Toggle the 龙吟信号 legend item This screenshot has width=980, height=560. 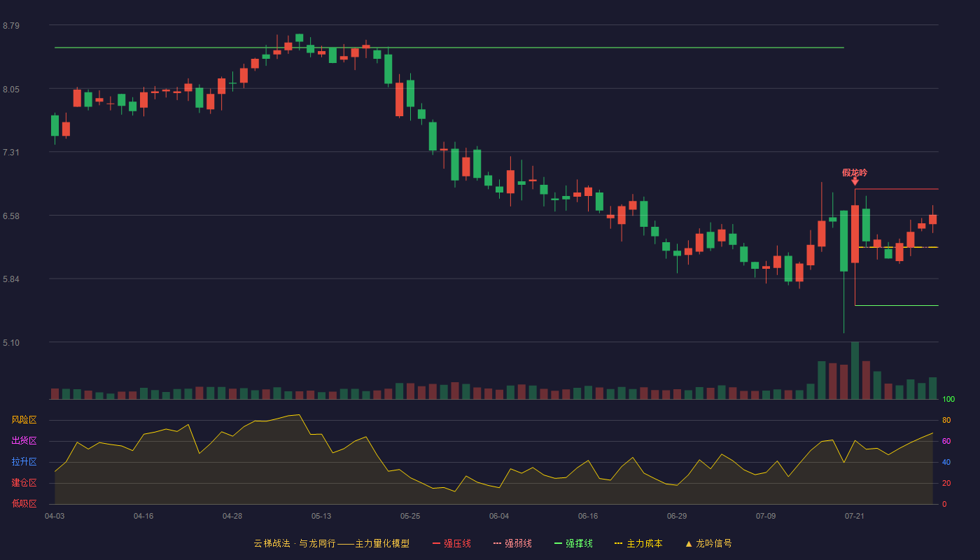pyautogui.click(x=708, y=543)
